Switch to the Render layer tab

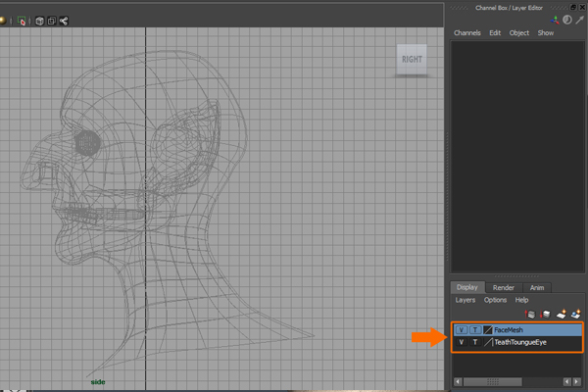click(x=504, y=288)
